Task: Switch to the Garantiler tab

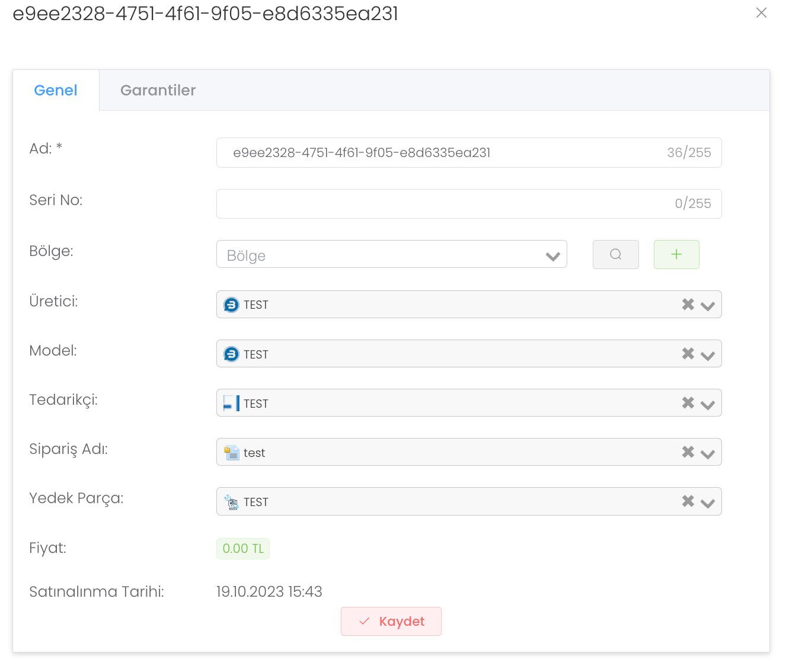Action: pyautogui.click(x=158, y=90)
